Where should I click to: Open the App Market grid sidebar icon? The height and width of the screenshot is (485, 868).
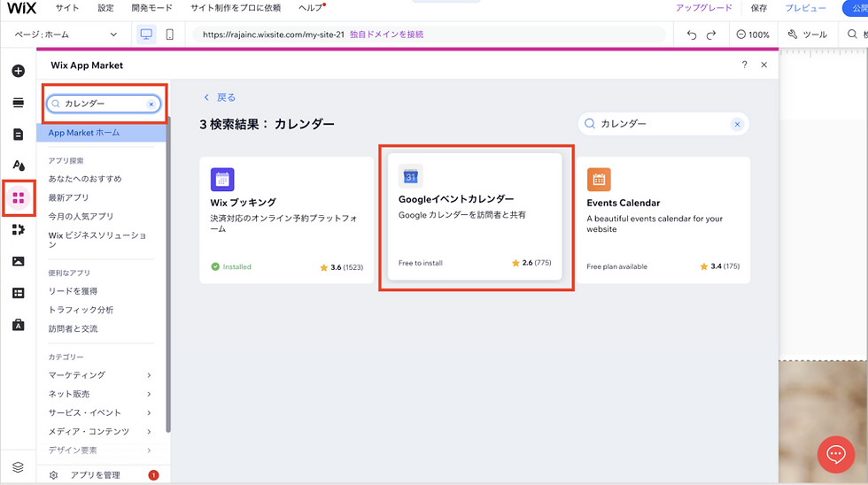19,197
